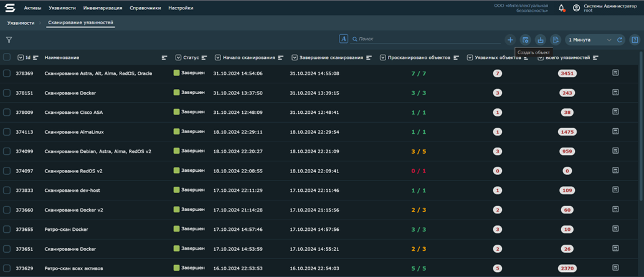644x277 pixels.
Task: Click the vulnerability count badge 3451
Action: click(x=567, y=73)
